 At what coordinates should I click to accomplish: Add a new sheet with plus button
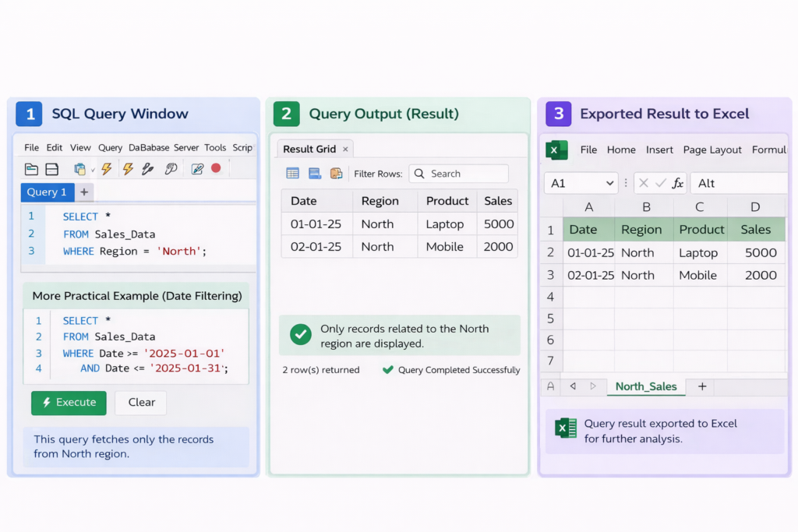[702, 386]
